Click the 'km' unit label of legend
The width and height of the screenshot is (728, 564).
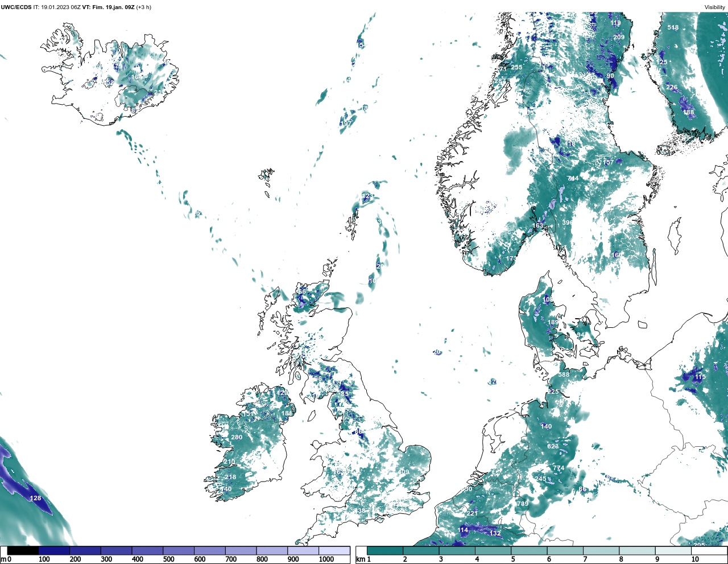point(360,559)
